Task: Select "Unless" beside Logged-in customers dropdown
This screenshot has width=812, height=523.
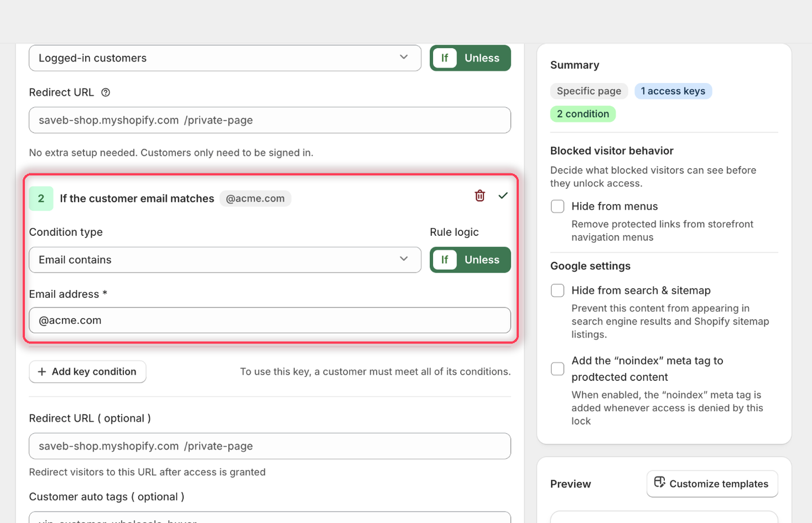Action: point(482,58)
